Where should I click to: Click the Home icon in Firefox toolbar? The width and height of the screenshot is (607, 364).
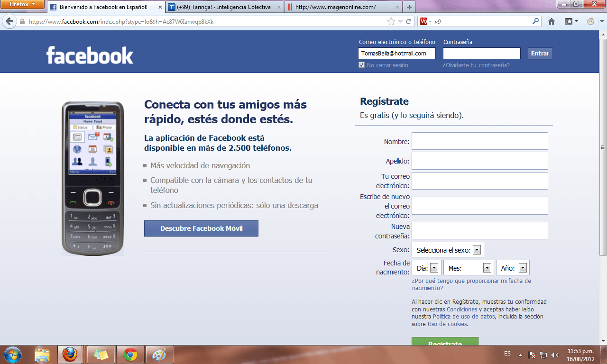point(551,21)
